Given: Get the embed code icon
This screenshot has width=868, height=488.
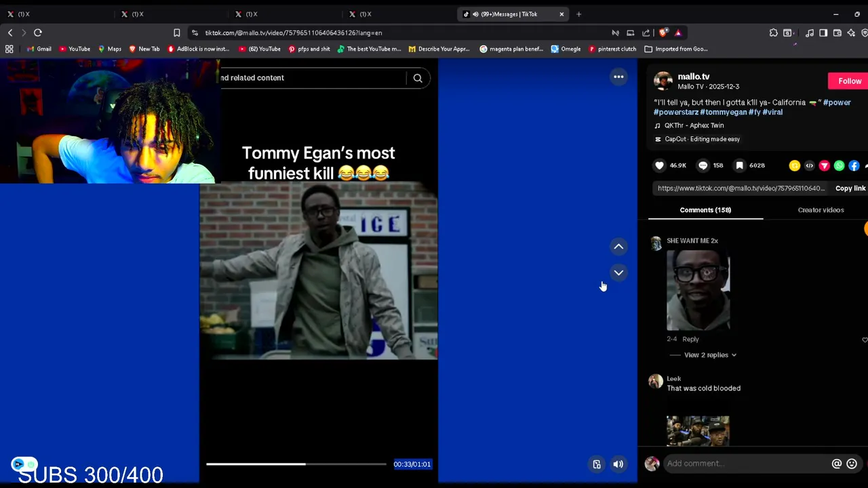Looking at the screenshot, I should 809,165.
